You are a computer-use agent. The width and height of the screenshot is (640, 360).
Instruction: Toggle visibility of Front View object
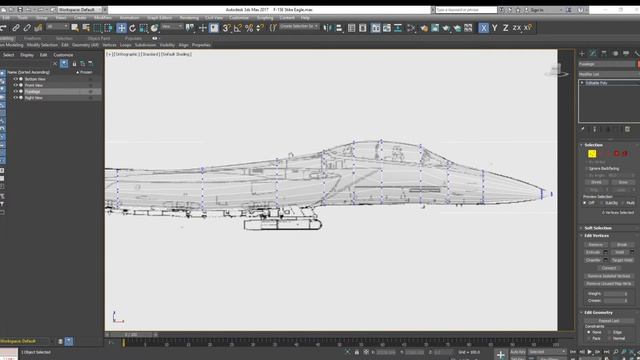16,85
